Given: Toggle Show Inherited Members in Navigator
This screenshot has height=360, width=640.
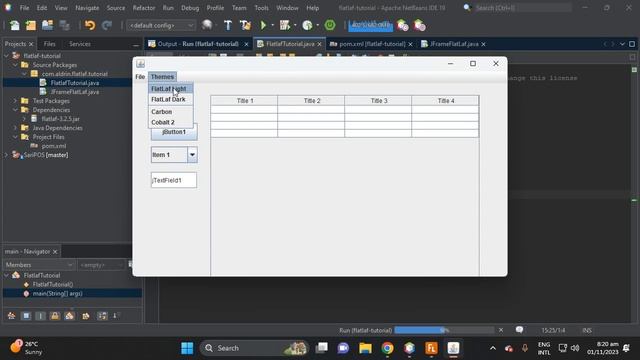Looking at the screenshot, I should coord(11,316).
